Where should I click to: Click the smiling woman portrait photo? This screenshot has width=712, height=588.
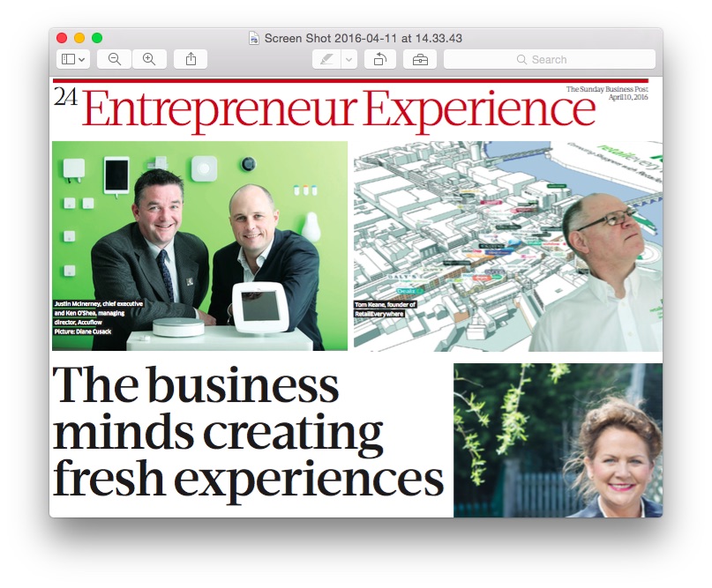pos(558,440)
